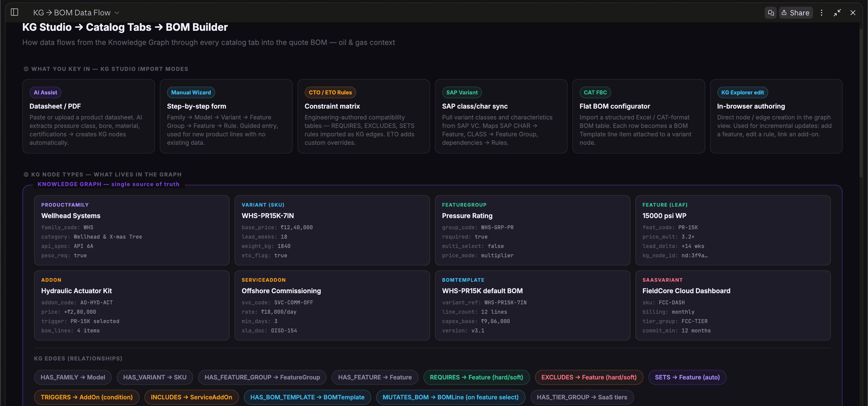
Task: Click the HAS_FAMILY → Model edge chip
Action: 73,377
